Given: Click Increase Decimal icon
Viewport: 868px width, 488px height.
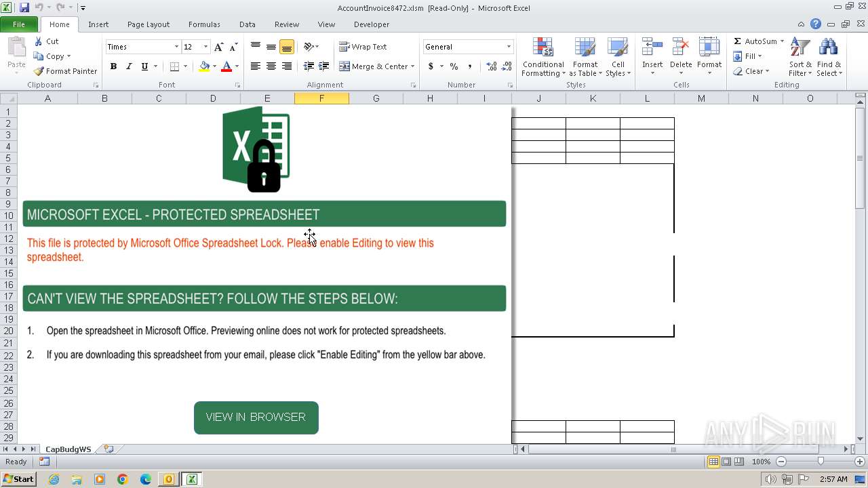Looking at the screenshot, I should coord(491,66).
